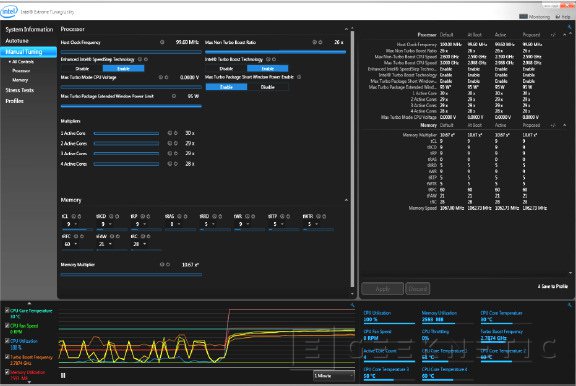Click the 1 Active Core multiplier slider
The height and width of the screenshot is (386, 576).
point(126,133)
